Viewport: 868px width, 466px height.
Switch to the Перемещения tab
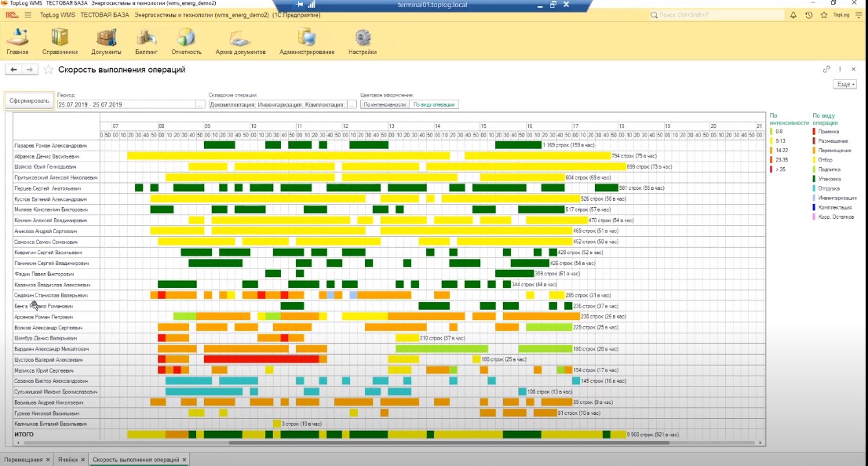point(24,460)
